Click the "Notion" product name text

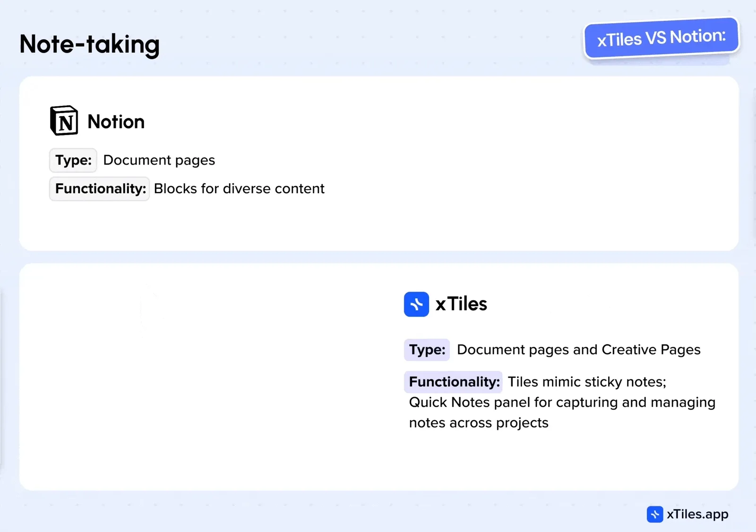[x=116, y=122]
